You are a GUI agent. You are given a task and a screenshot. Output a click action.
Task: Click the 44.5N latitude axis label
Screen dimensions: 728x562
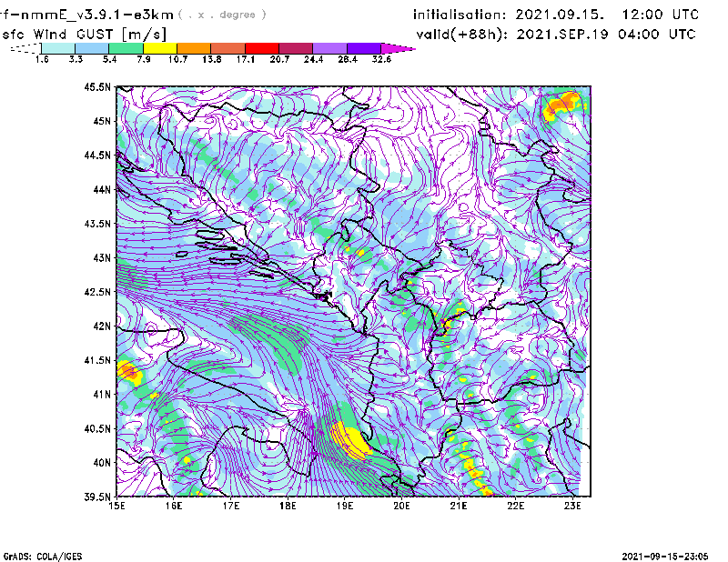98,155
